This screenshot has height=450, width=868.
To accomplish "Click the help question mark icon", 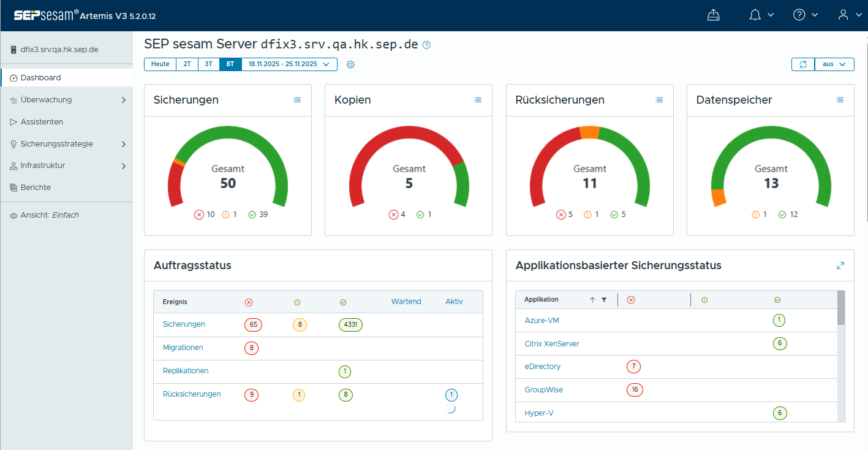I will (799, 14).
